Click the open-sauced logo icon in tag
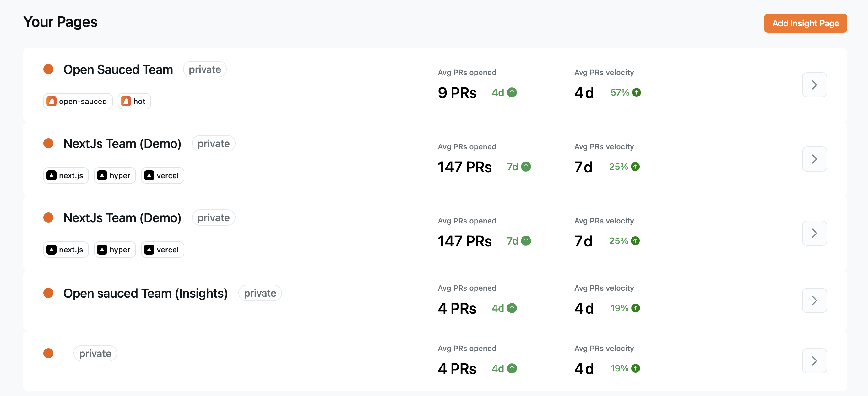Viewport: 868px width, 396px height. [x=52, y=101]
